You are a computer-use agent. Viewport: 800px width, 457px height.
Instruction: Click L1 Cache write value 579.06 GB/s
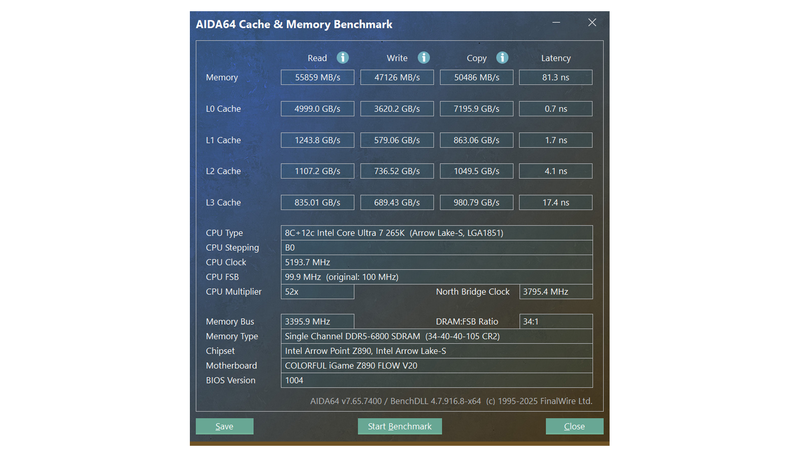[x=397, y=140]
